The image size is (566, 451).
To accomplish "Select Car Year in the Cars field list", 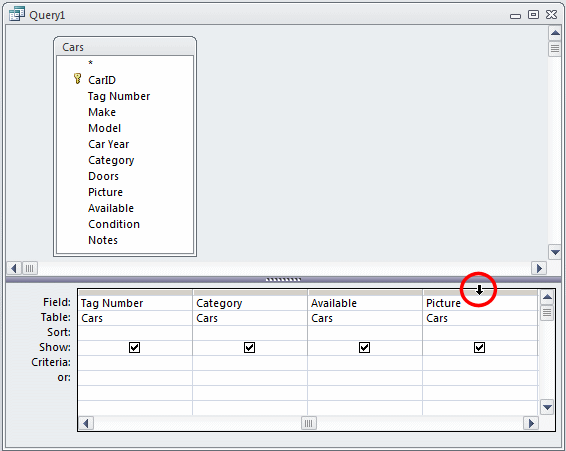I will click(x=108, y=144).
